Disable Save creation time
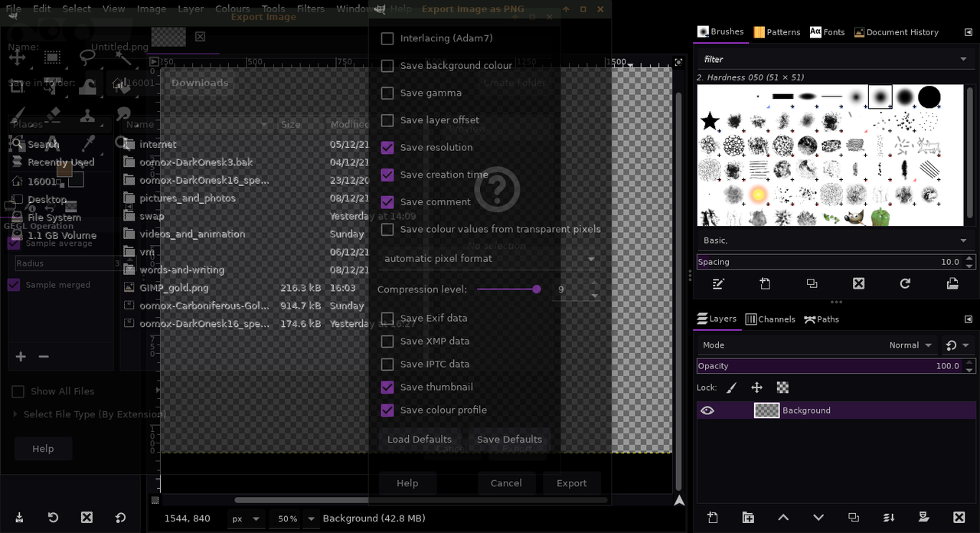Viewport: 980px width, 533px height. [387, 175]
